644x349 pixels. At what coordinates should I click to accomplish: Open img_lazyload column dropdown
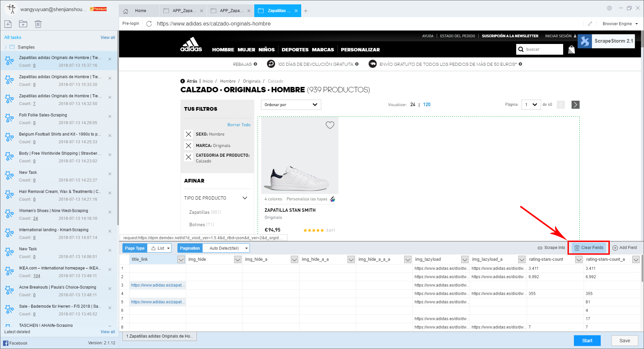click(x=465, y=259)
